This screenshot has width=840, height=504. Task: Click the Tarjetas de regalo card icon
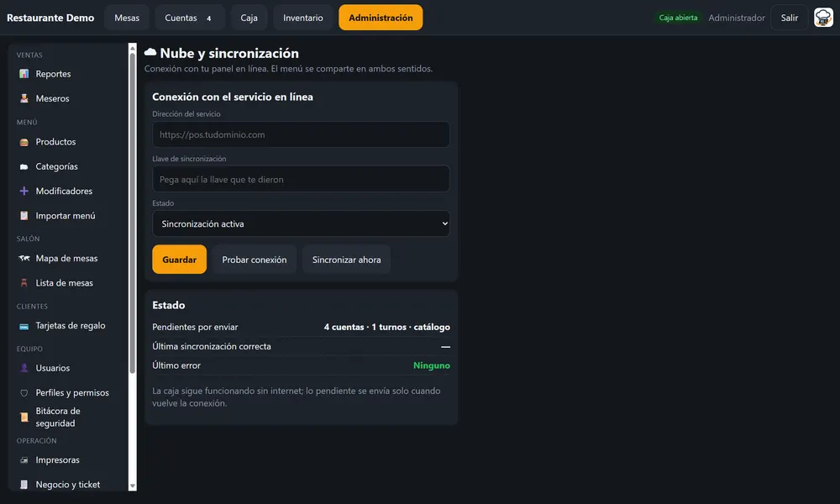coord(24,326)
